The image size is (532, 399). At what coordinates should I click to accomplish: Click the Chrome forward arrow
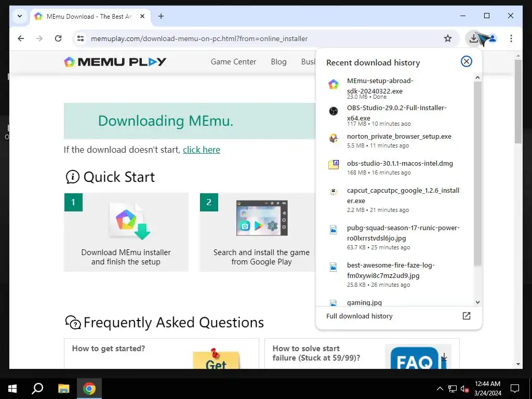[39, 38]
